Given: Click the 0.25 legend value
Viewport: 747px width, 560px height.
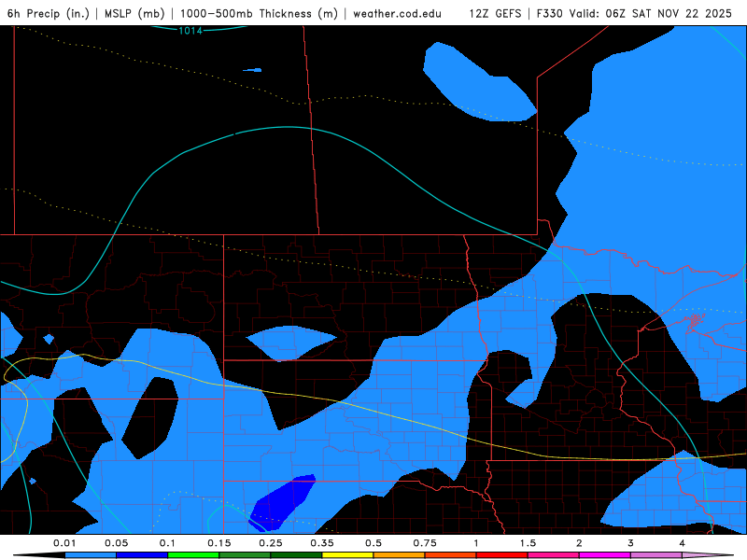Looking at the screenshot, I should pos(271,543).
